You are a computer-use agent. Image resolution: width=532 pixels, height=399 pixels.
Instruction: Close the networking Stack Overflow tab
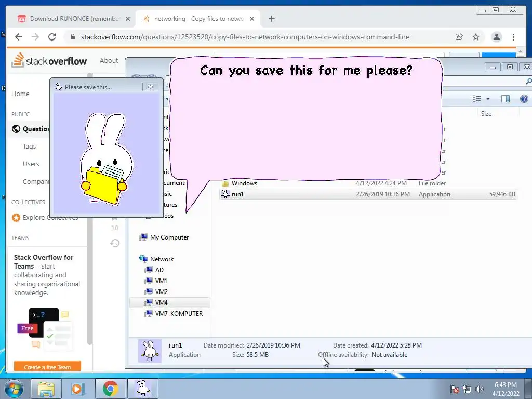click(x=252, y=19)
